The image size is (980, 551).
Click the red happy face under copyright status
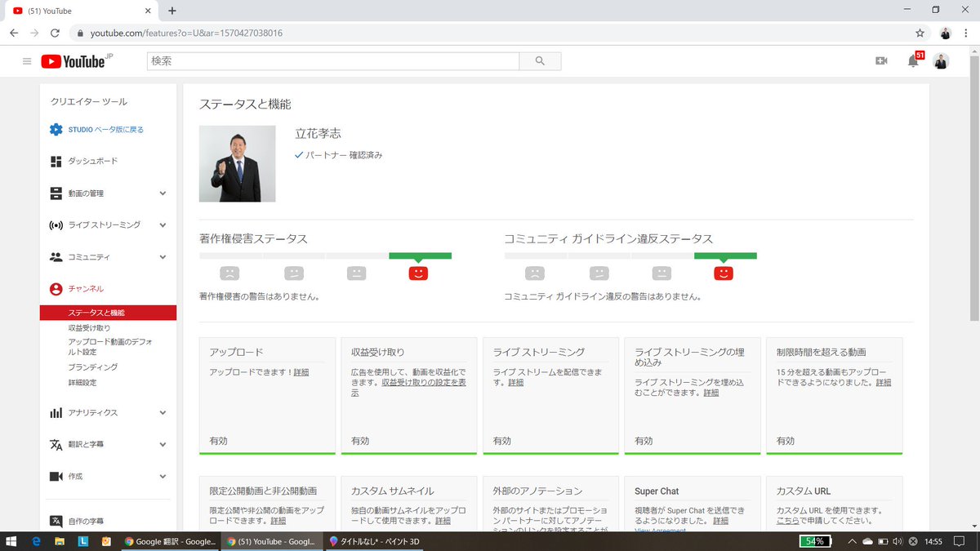coord(417,273)
